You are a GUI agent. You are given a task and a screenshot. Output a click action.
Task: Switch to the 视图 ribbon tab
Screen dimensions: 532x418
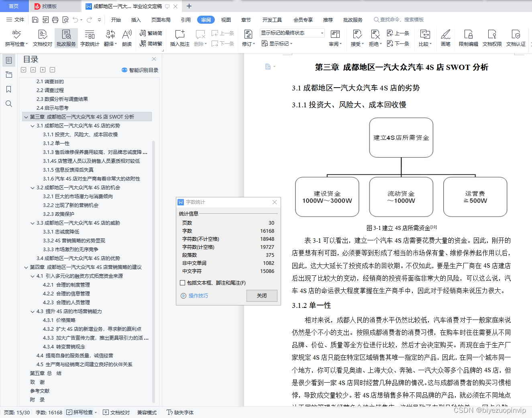click(226, 20)
